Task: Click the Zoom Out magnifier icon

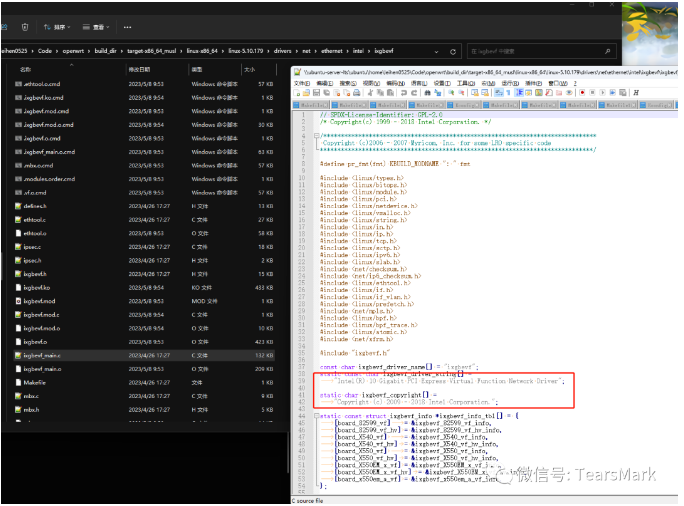Action: (x=461, y=92)
